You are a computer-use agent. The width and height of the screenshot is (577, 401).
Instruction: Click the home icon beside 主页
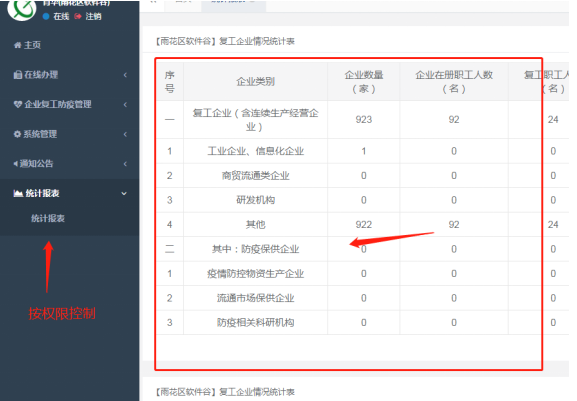click(x=18, y=45)
